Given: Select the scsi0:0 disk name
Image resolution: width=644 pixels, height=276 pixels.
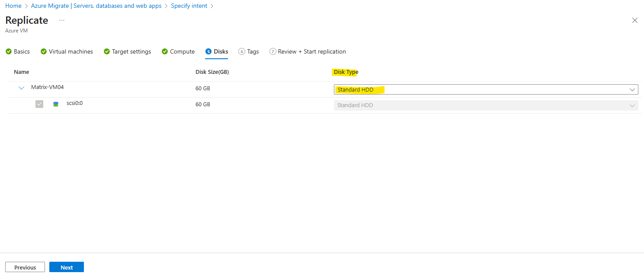Looking at the screenshot, I should point(74,103).
